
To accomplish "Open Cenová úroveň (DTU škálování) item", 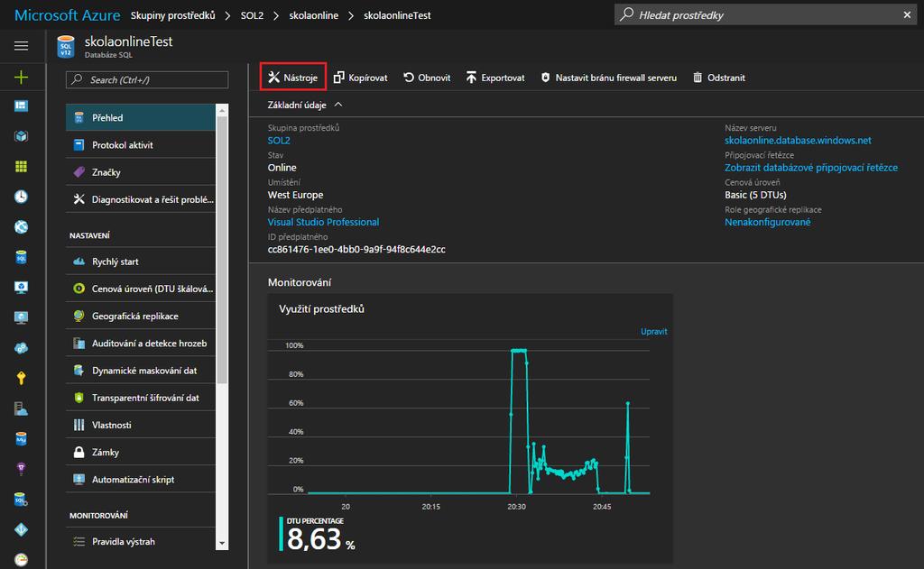I will point(140,289).
